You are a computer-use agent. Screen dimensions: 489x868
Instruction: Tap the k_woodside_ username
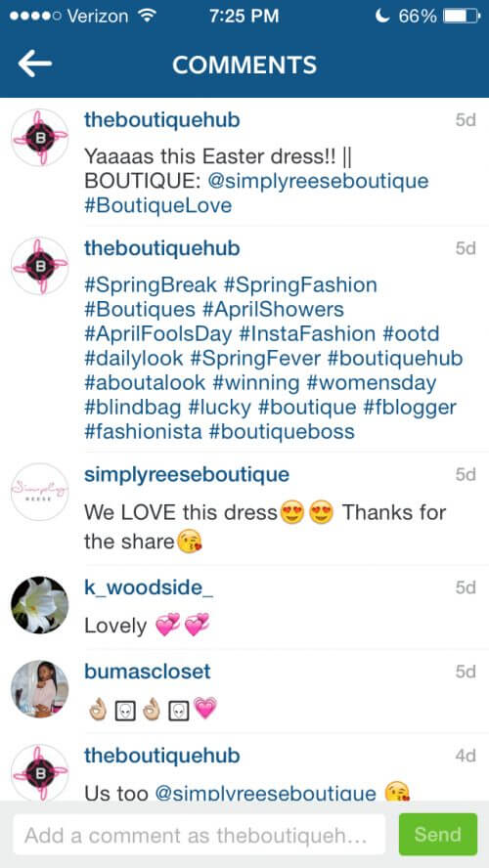[149, 587]
